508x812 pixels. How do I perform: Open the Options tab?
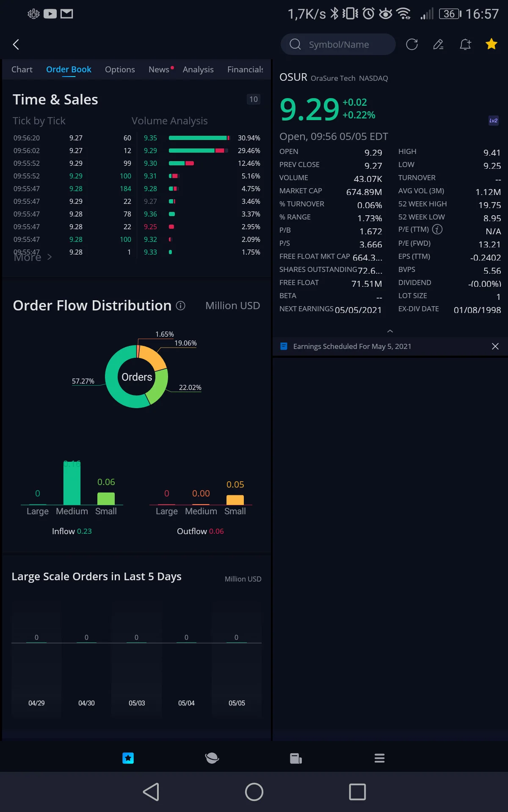120,69
